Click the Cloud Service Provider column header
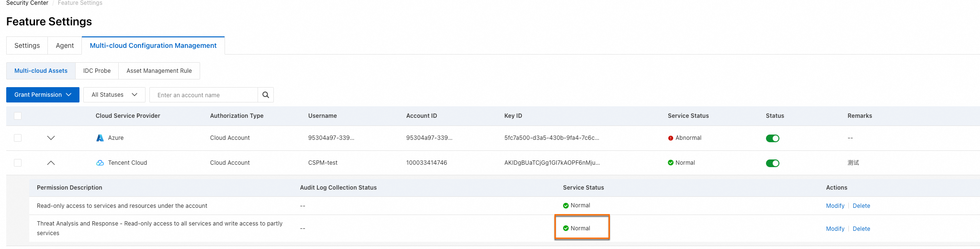Viewport: 980px width, 249px height. (x=128, y=116)
